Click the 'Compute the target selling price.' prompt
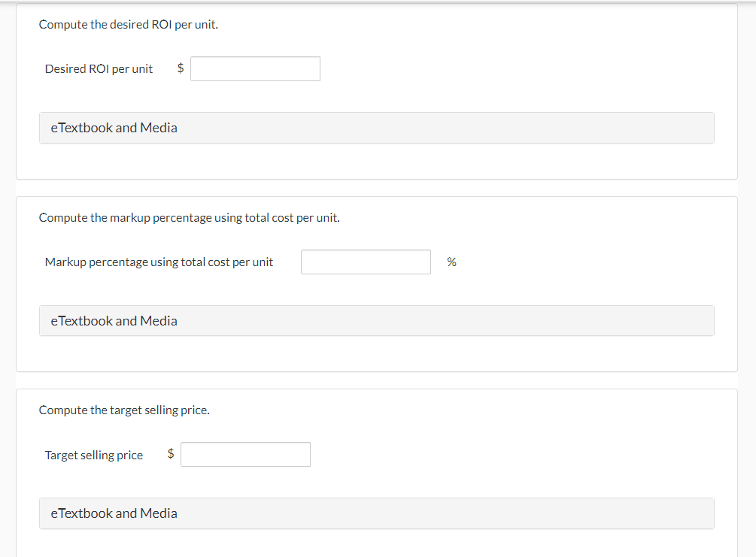Screen dimensions: 756x557 click(x=124, y=410)
